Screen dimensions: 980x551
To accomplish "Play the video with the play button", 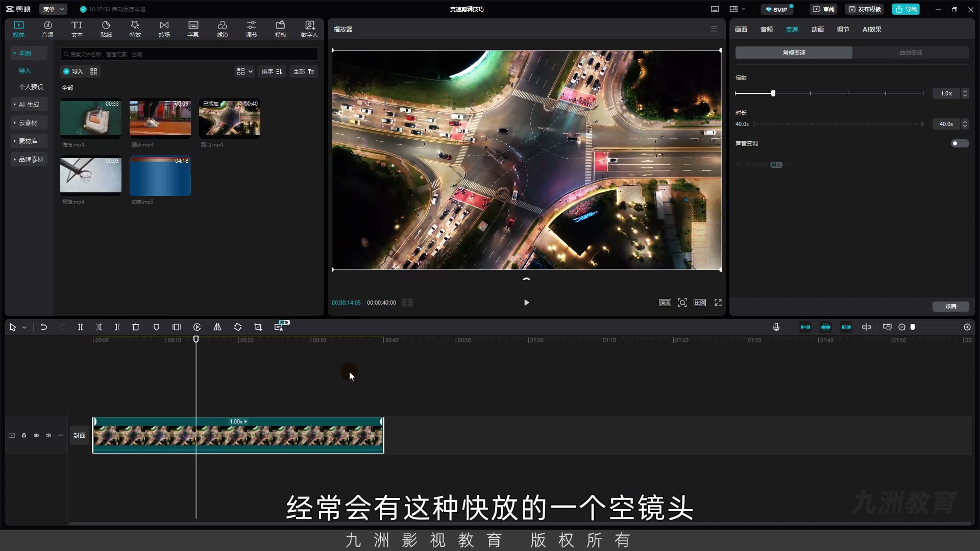I will pyautogui.click(x=527, y=303).
